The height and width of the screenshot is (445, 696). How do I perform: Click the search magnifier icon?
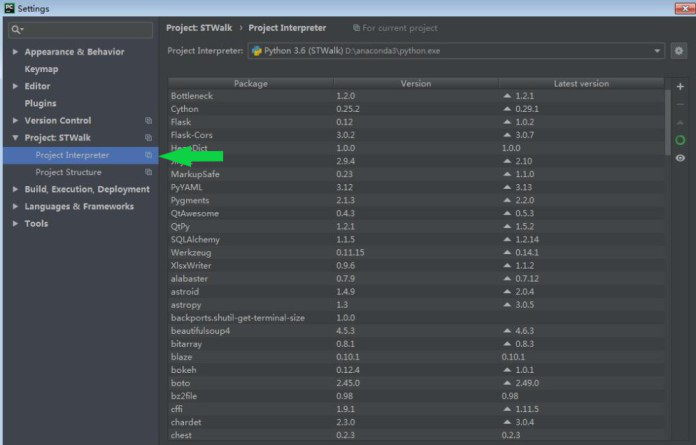(x=17, y=30)
